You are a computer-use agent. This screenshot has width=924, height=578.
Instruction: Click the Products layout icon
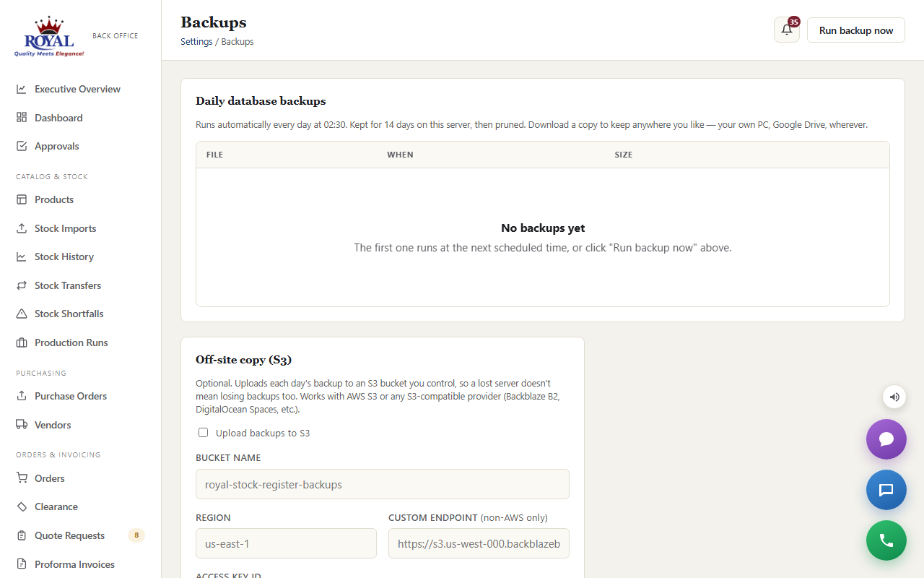(x=22, y=199)
